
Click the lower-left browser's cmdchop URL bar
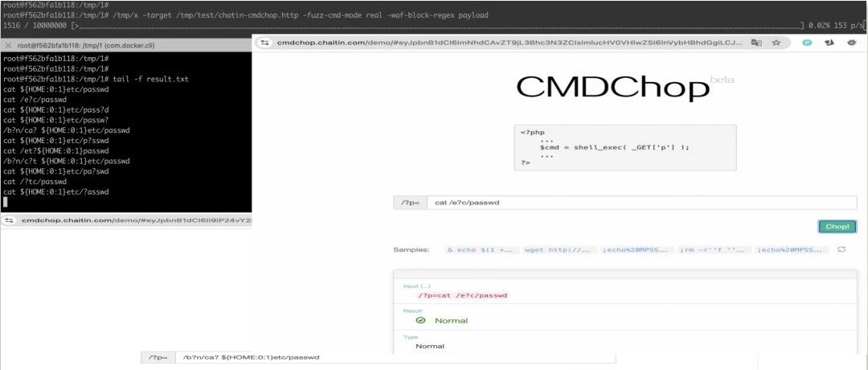[136, 220]
